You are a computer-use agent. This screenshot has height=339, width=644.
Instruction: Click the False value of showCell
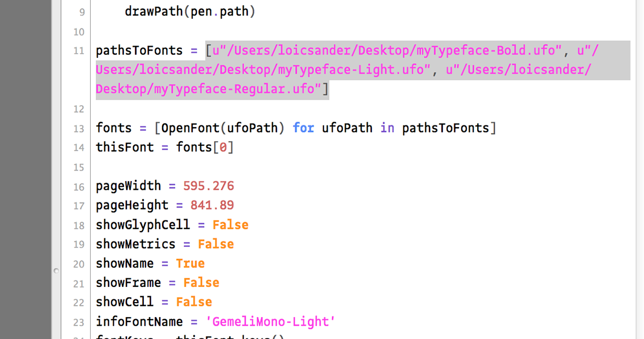pos(194,302)
